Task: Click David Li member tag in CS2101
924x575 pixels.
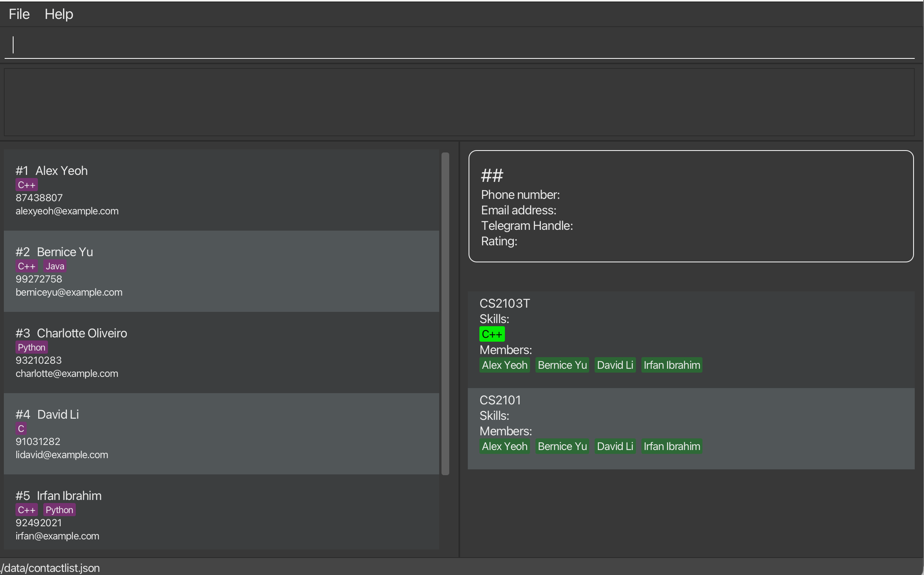Action: [x=615, y=447]
